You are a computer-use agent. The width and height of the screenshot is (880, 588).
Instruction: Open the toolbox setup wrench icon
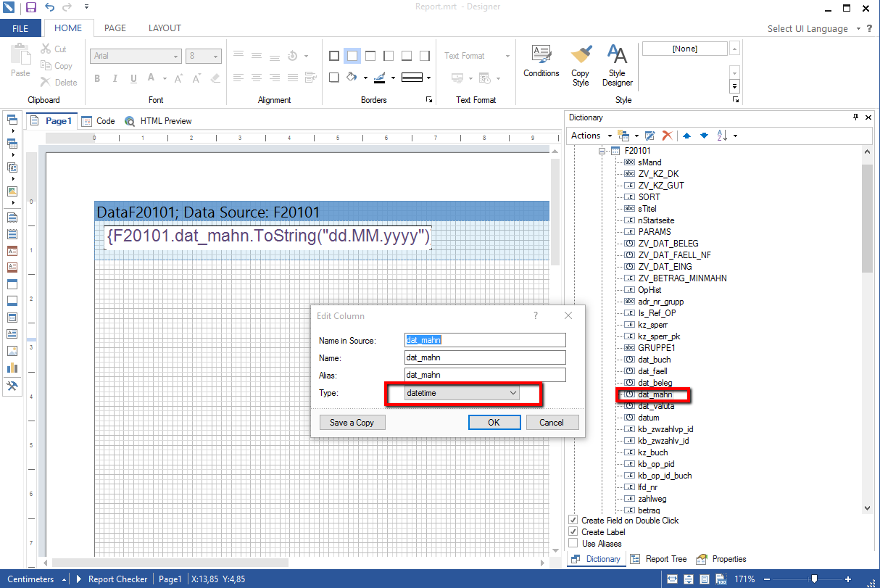12,386
